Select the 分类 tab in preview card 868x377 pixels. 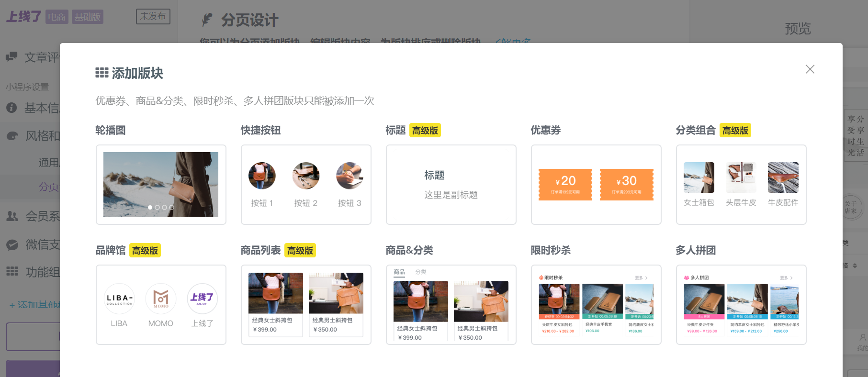[421, 272]
